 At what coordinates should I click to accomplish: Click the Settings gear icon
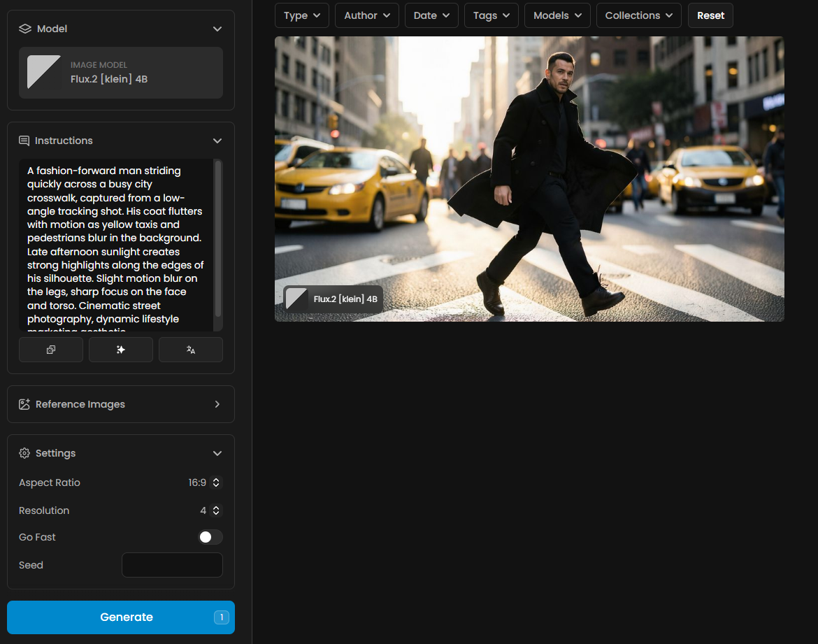coord(24,453)
